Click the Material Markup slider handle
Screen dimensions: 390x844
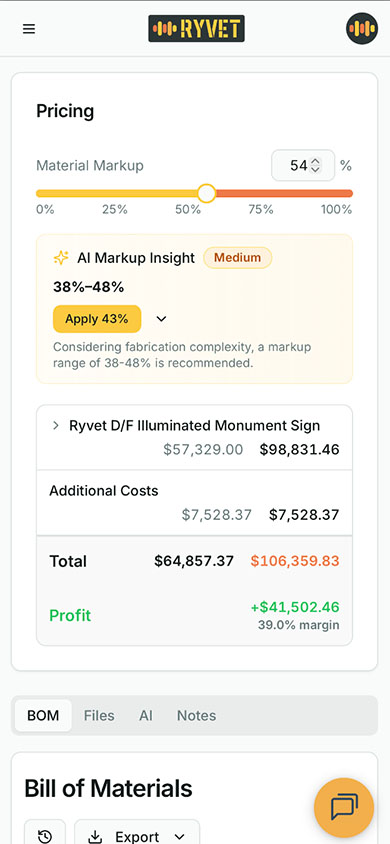coord(207,193)
